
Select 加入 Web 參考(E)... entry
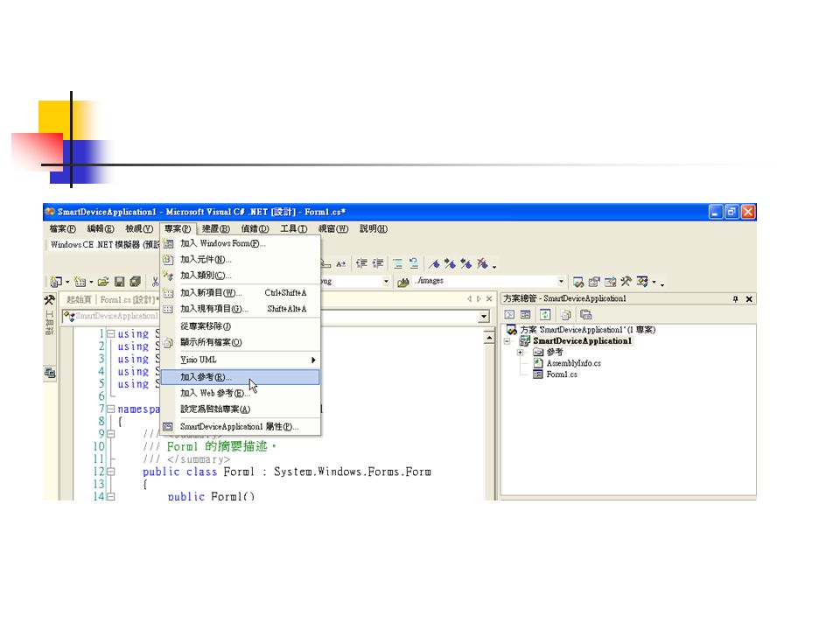coord(241,393)
